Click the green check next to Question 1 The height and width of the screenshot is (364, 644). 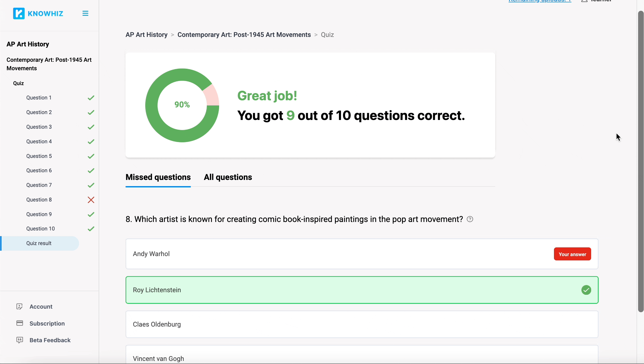(x=91, y=97)
